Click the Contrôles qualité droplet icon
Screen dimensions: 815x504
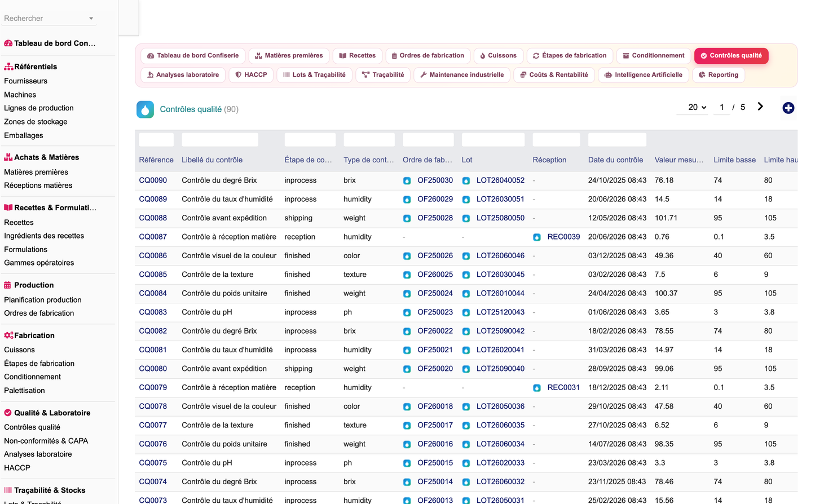click(146, 109)
